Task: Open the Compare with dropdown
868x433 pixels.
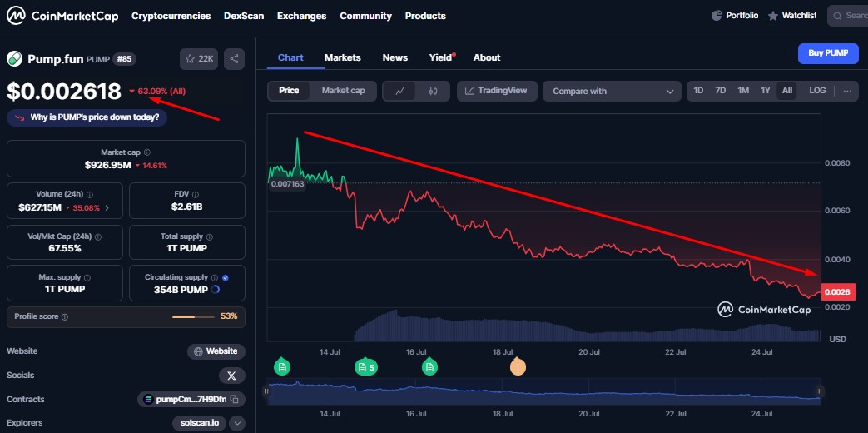Action: click(x=612, y=92)
